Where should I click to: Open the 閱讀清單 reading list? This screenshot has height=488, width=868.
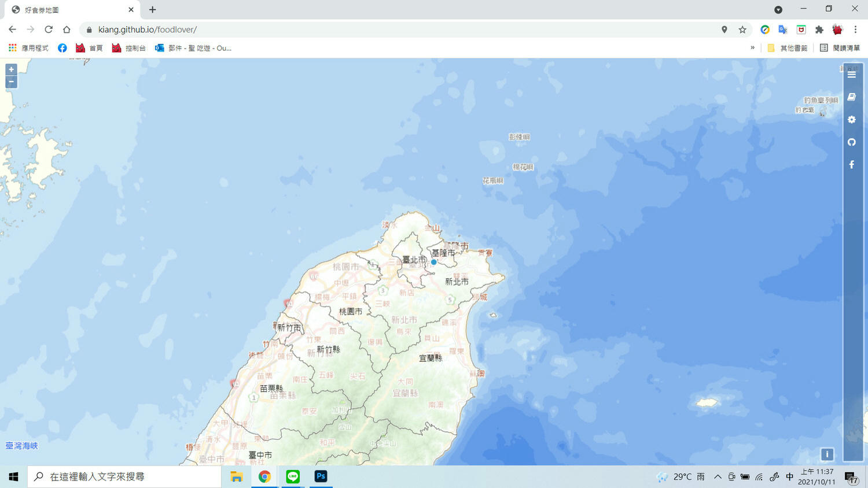click(840, 48)
